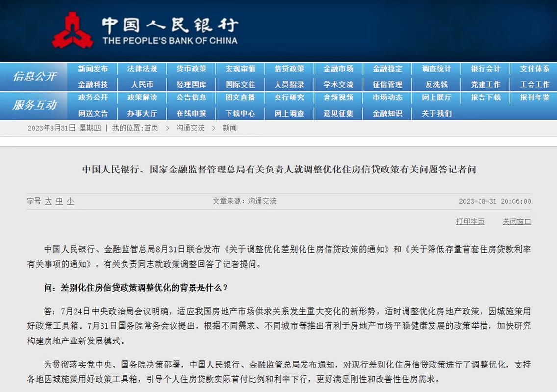Click the 文章来源：沟通交流 text
This screenshot has height=392, width=557.
pos(244,201)
